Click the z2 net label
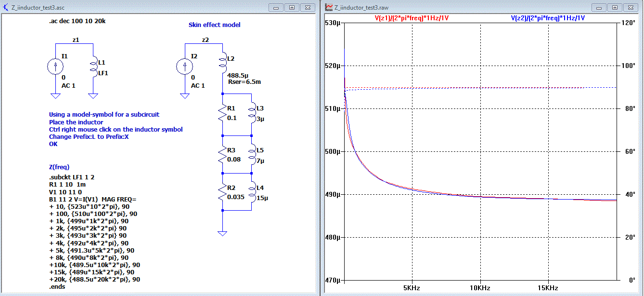 (206, 40)
